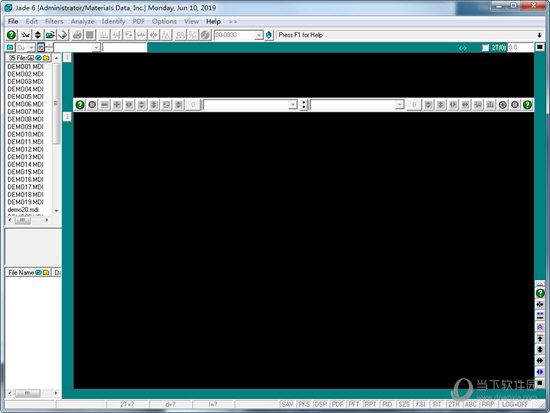Image resolution: width=550 pixels, height=413 pixels.
Task: Toggle the 2TH status bar button
Action: 454,404
